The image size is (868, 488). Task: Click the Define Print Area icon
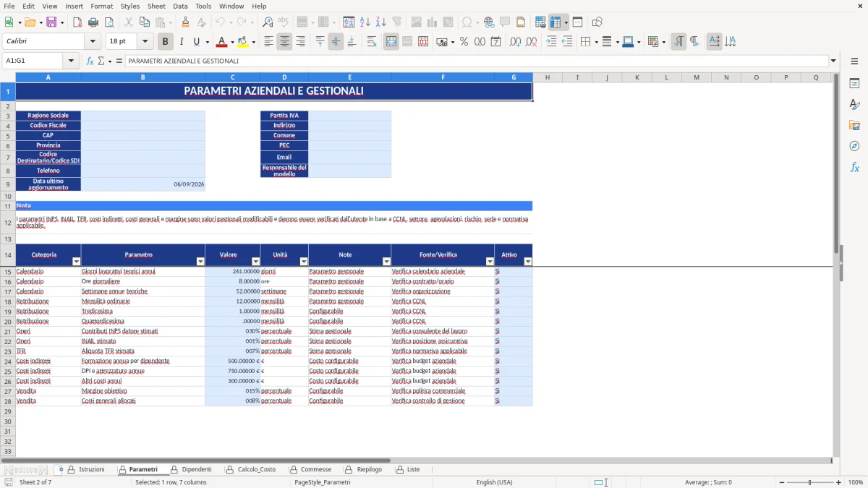[540, 22]
